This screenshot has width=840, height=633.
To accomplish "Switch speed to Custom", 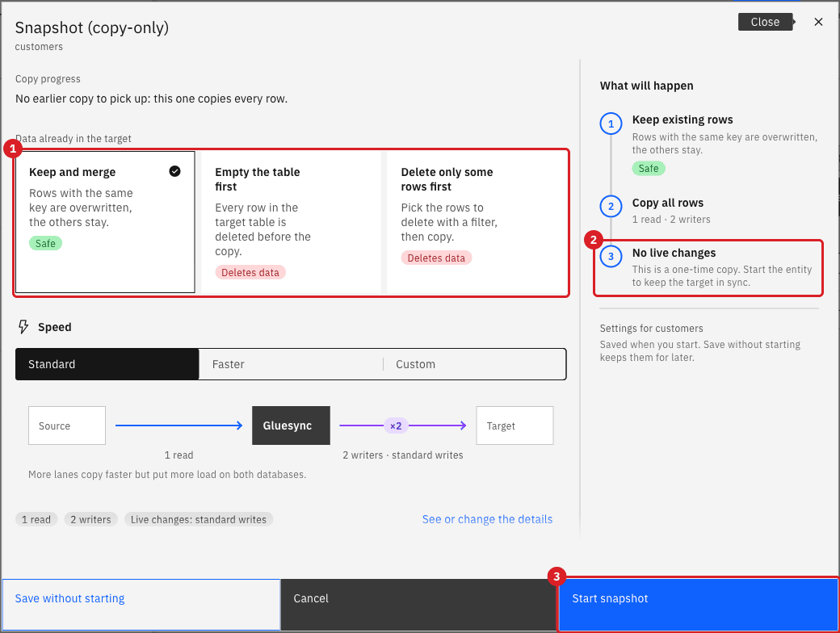I will tap(475, 364).
